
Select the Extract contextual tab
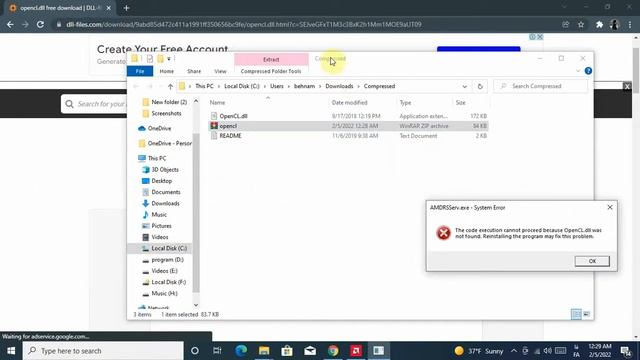pos(271,60)
